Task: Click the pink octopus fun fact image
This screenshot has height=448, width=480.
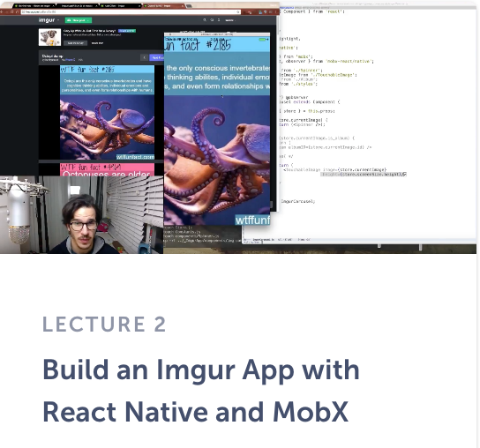Action: point(107,169)
